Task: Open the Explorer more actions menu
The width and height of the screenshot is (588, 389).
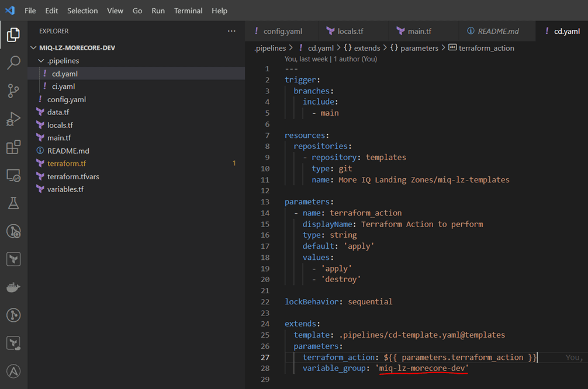Action: pyautogui.click(x=231, y=30)
